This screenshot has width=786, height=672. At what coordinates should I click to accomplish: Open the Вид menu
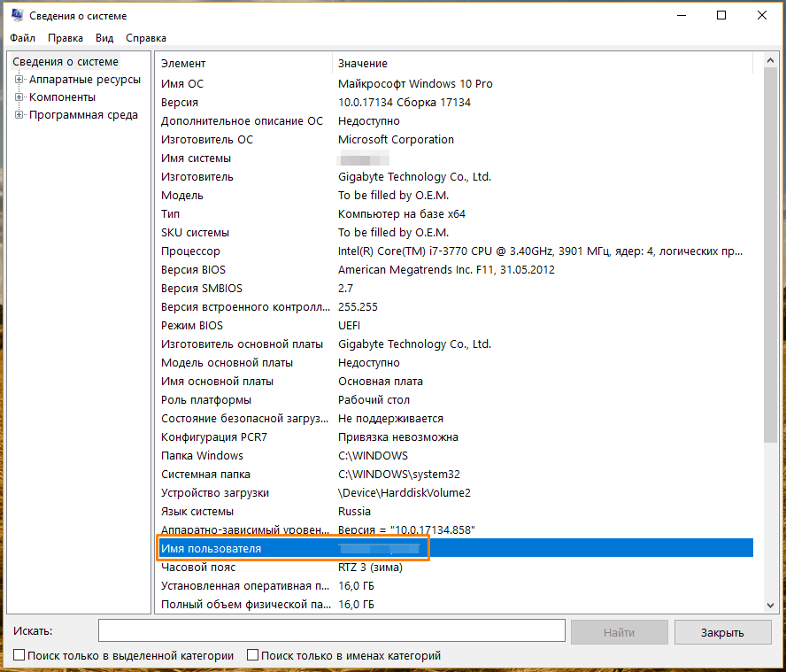pyautogui.click(x=104, y=38)
